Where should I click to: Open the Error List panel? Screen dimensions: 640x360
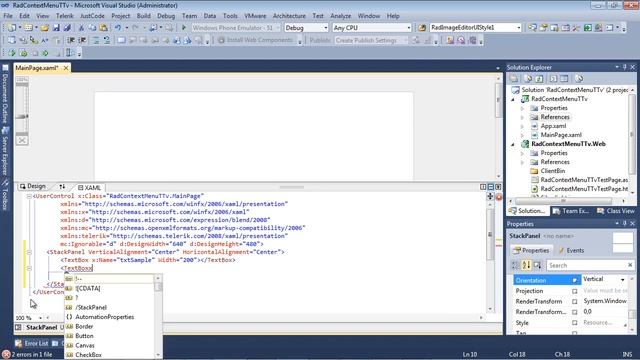(x=32, y=343)
